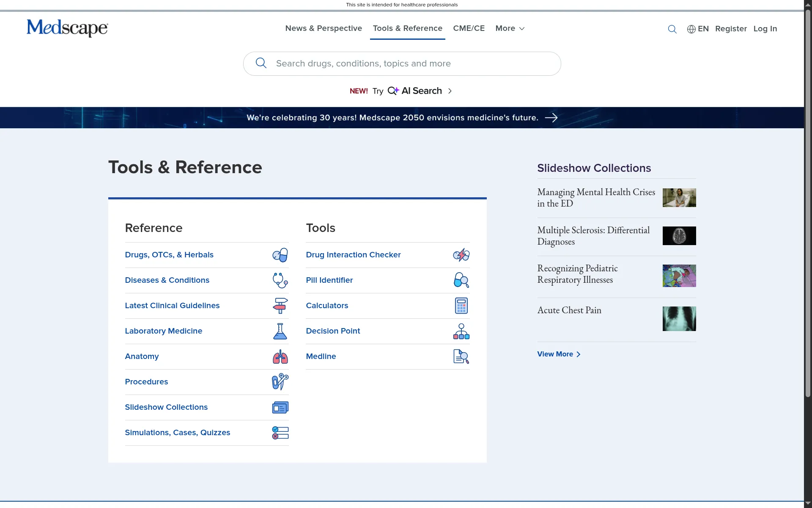Viewport: 812px width, 508px height.
Task: Select the signpost icon for Latest Clinical Guidelines
Action: coord(280,306)
